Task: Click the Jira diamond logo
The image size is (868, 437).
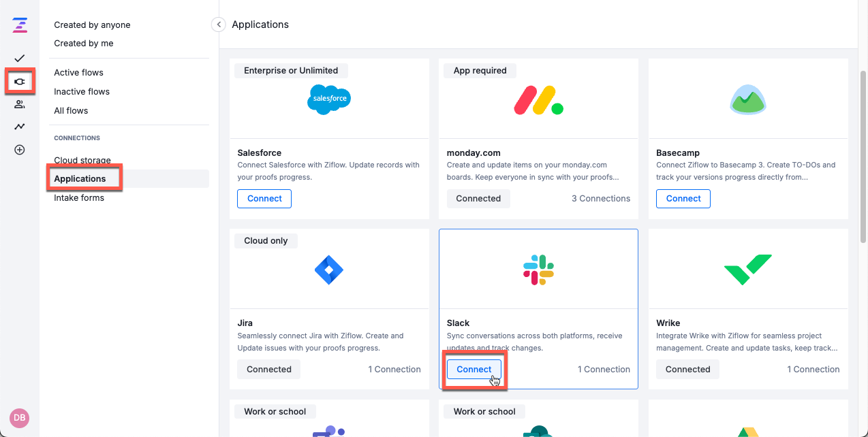Action: [x=329, y=269]
